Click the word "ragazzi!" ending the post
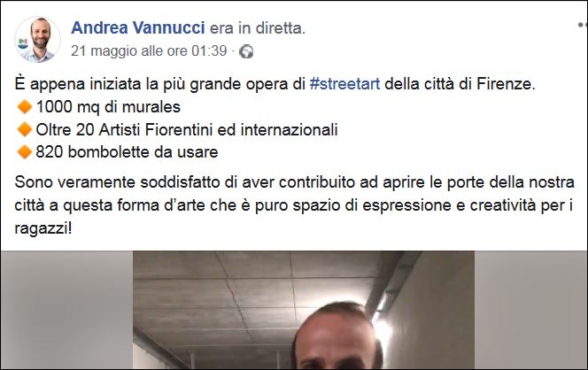588x370 pixels. [43, 228]
